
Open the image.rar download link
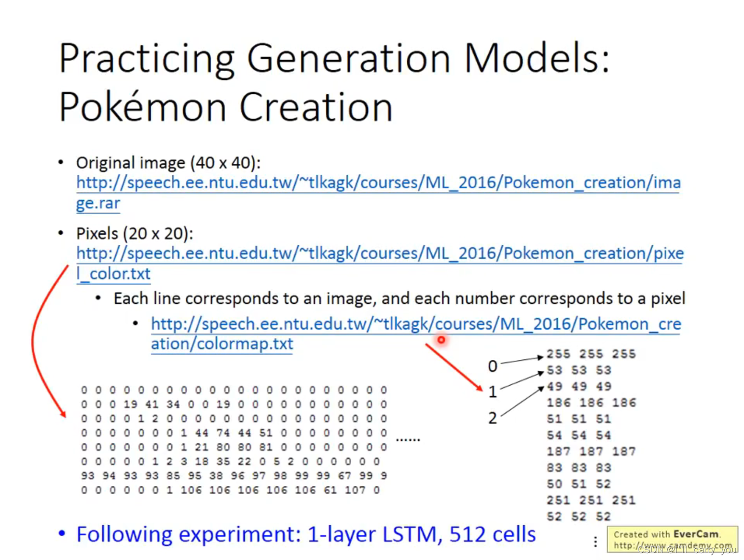pos(378,192)
